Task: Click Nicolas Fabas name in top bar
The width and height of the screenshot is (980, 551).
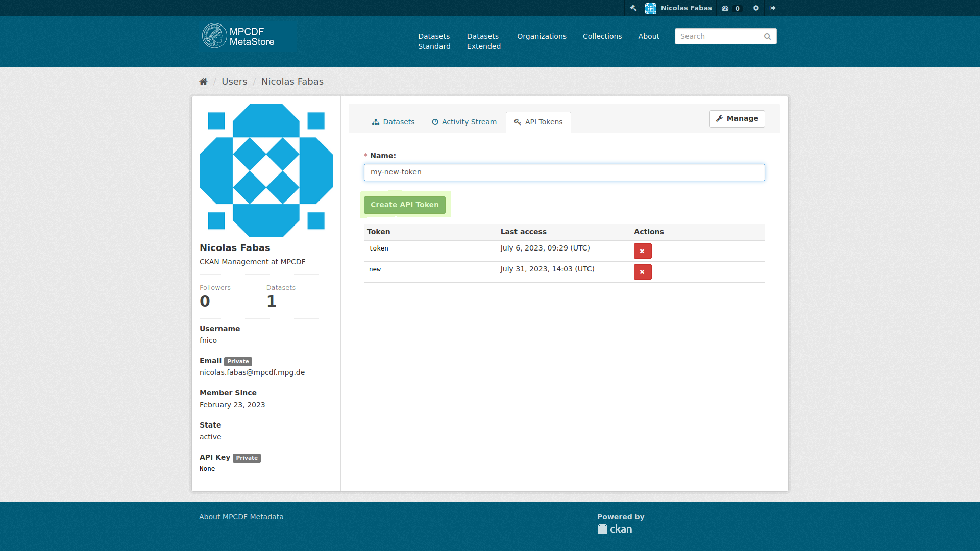Action: pyautogui.click(x=687, y=8)
